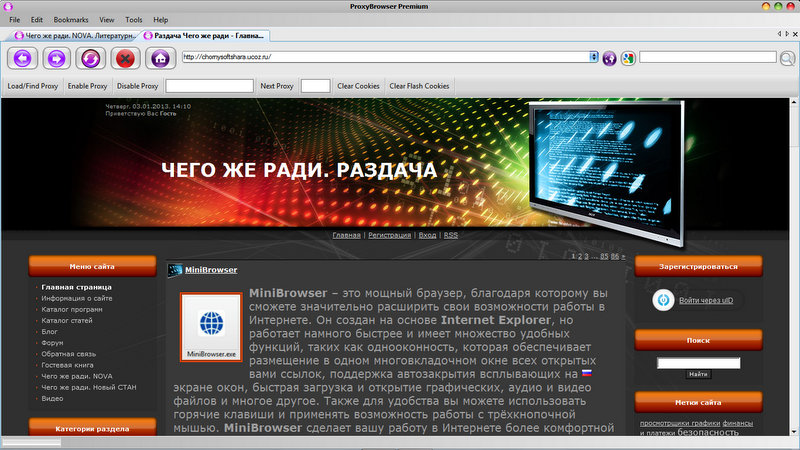Screen dimensions: 800x450
Task: Reload page using the refresh icon
Action: 91,58
